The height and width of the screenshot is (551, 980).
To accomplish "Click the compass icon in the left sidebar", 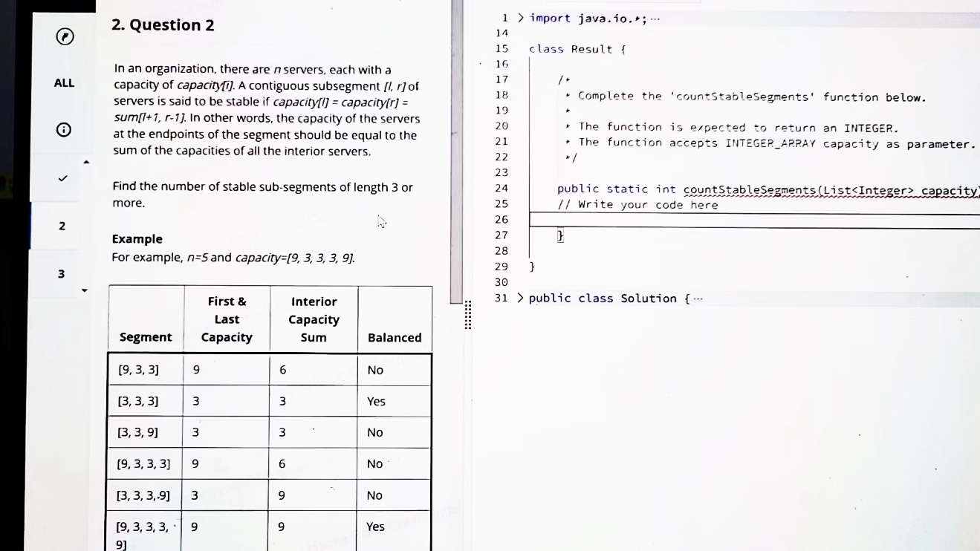I will coord(65,36).
